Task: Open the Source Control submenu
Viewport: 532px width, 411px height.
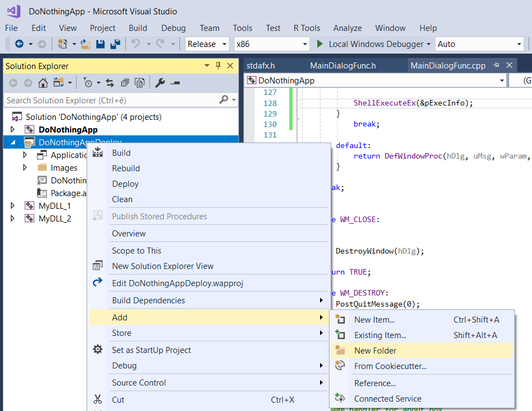Action: (209, 382)
